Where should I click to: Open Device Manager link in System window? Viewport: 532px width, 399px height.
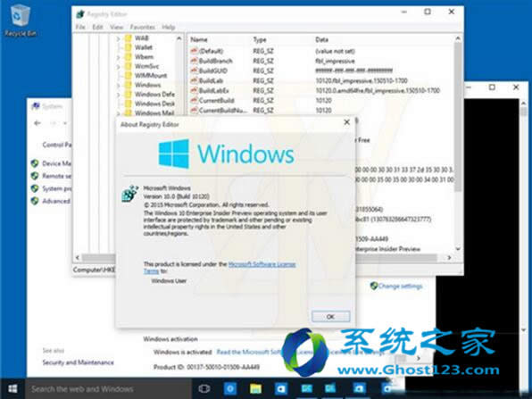point(56,163)
